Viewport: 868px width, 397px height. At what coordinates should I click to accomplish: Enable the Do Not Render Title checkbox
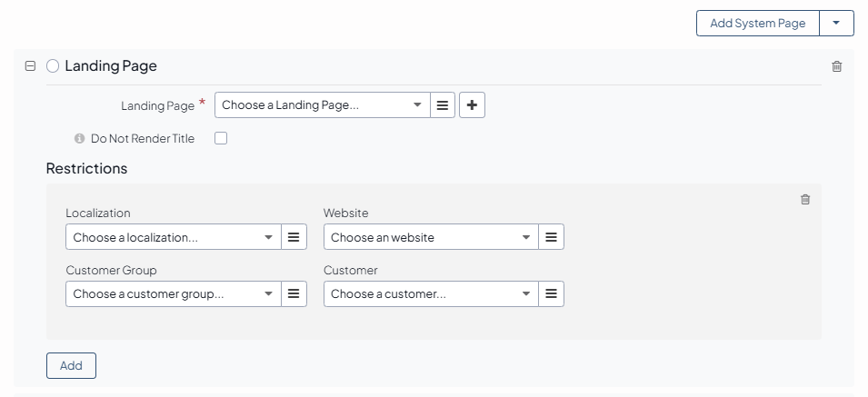point(221,139)
